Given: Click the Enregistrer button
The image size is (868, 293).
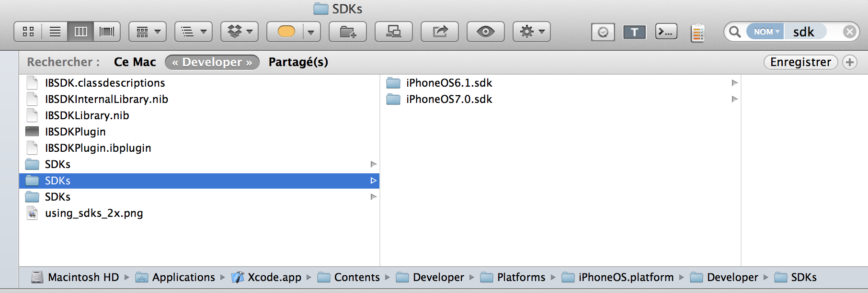Looking at the screenshot, I should tap(800, 62).
